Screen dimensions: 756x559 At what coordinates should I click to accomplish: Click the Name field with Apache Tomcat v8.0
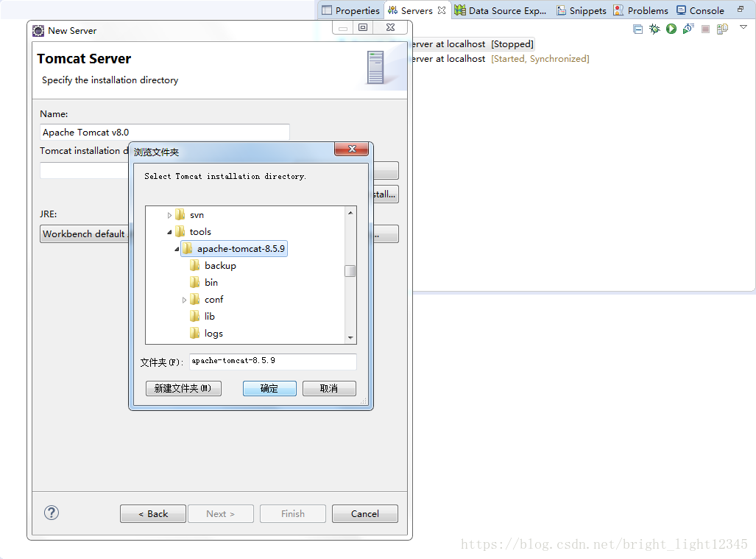pyautogui.click(x=164, y=132)
